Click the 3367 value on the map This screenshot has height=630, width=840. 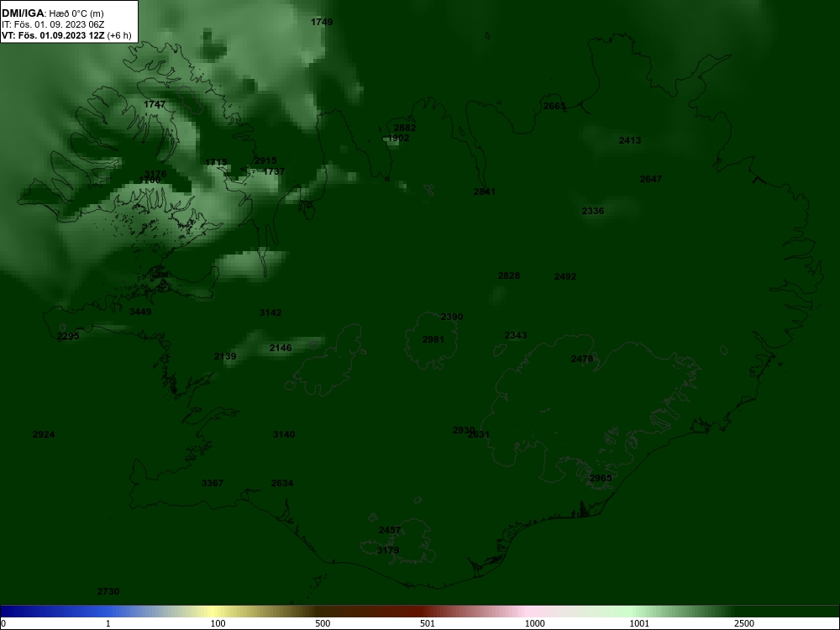(x=213, y=483)
